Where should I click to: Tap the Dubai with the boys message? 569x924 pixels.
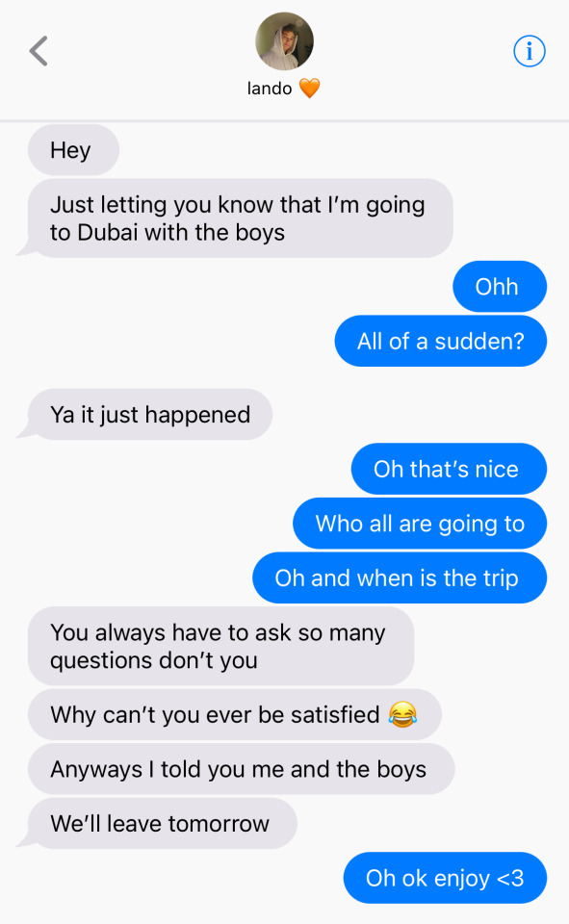240,218
